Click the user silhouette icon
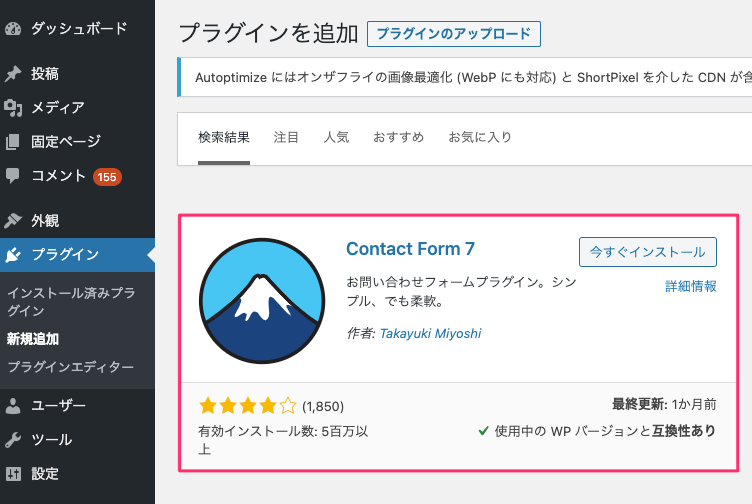 click(13, 406)
